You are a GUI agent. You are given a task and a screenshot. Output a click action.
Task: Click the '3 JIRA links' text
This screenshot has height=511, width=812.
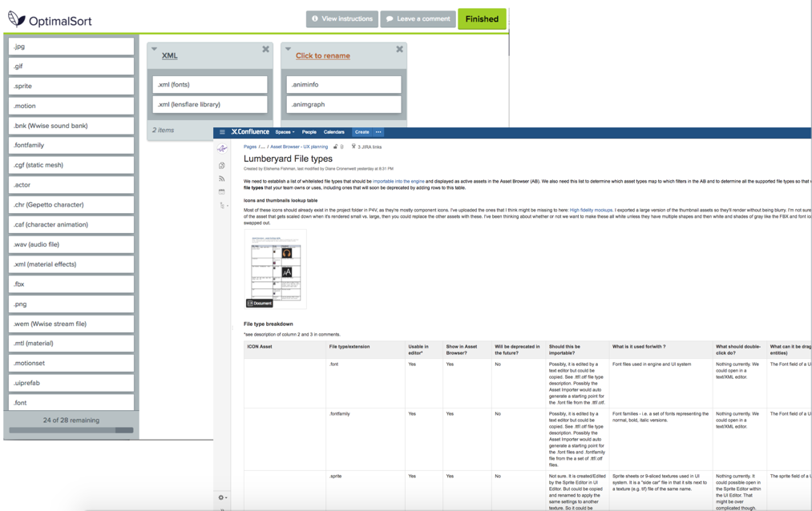[370, 147]
